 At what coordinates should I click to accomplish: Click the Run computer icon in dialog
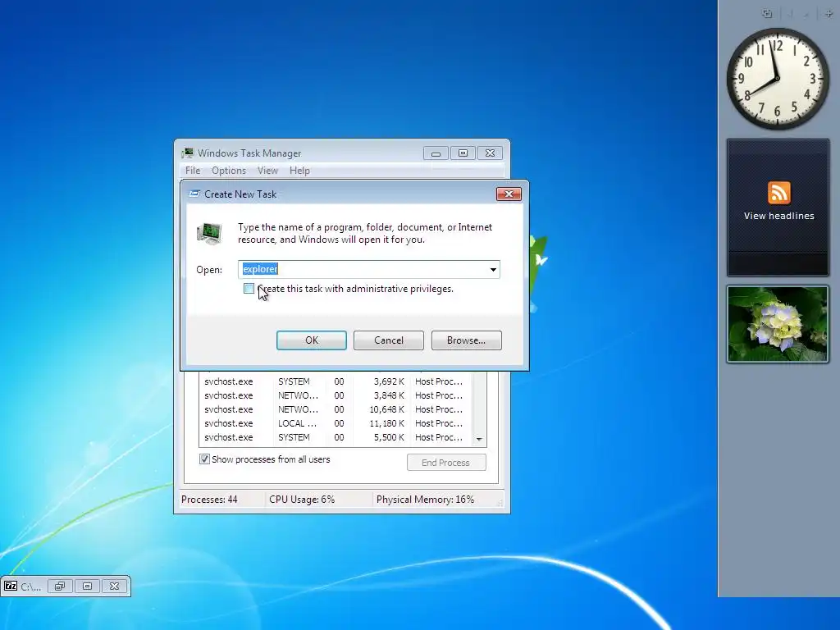[x=209, y=233]
